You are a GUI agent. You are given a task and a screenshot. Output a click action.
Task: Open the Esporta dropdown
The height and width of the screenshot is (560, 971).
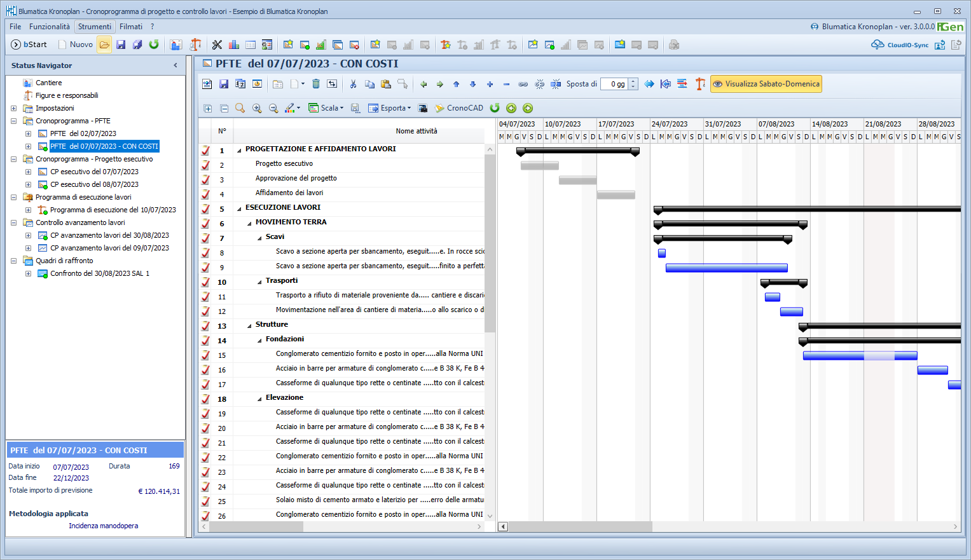(390, 108)
